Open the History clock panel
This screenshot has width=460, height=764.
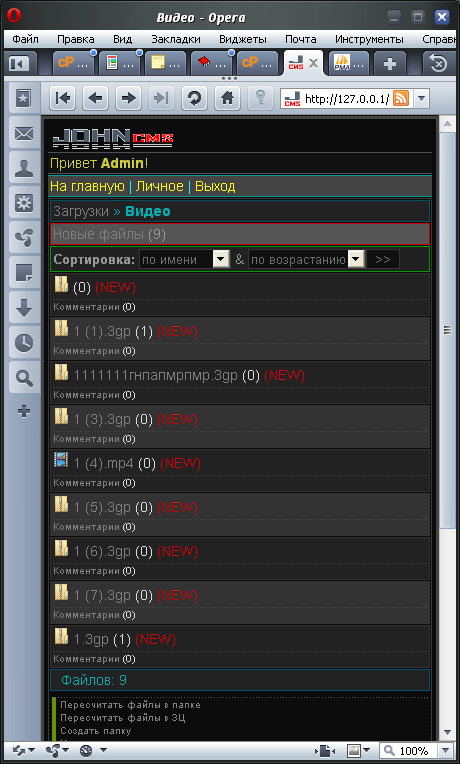point(24,343)
